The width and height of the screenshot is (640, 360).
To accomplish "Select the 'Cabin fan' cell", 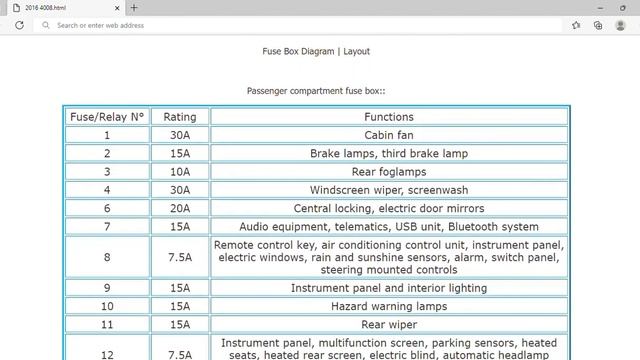I will coord(389,135).
